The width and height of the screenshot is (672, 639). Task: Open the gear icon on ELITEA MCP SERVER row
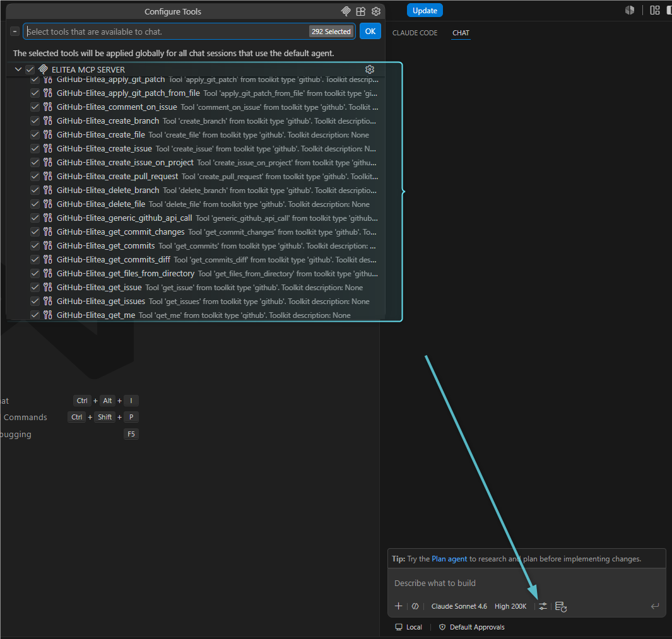point(369,69)
